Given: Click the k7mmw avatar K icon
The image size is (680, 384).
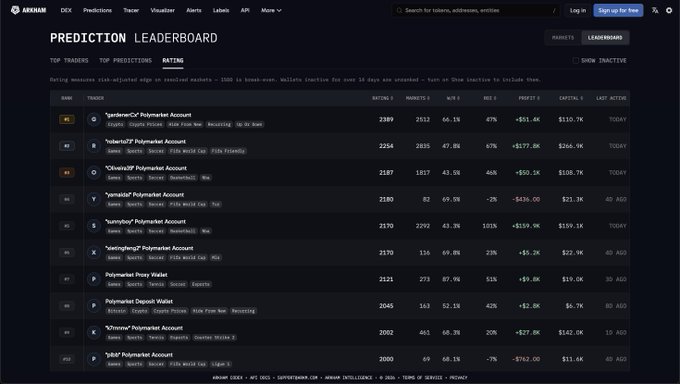Looking at the screenshot, I should click(x=94, y=332).
